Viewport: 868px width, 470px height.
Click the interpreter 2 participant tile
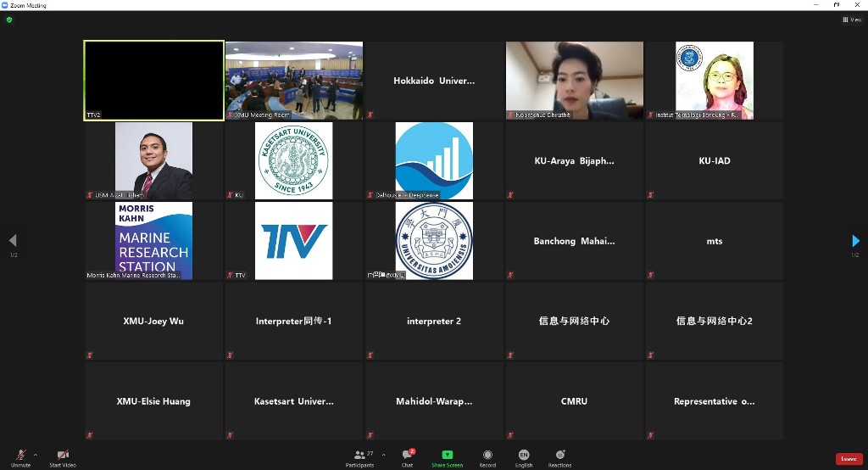[x=434, y=322]
